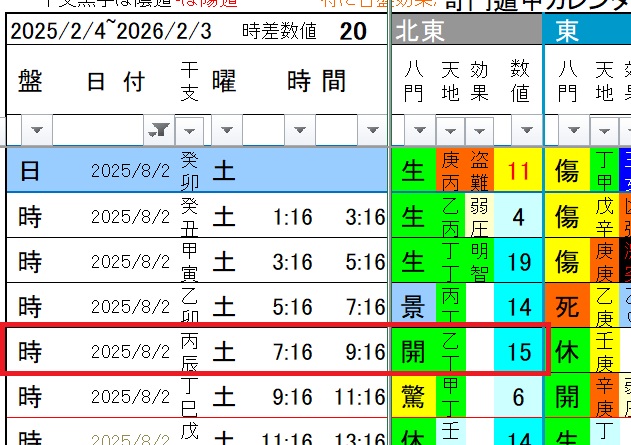Click the active filter icon on 日付 column
Image resolution: width=631 pixels, height=445 pixels.
tap(159, 130)
